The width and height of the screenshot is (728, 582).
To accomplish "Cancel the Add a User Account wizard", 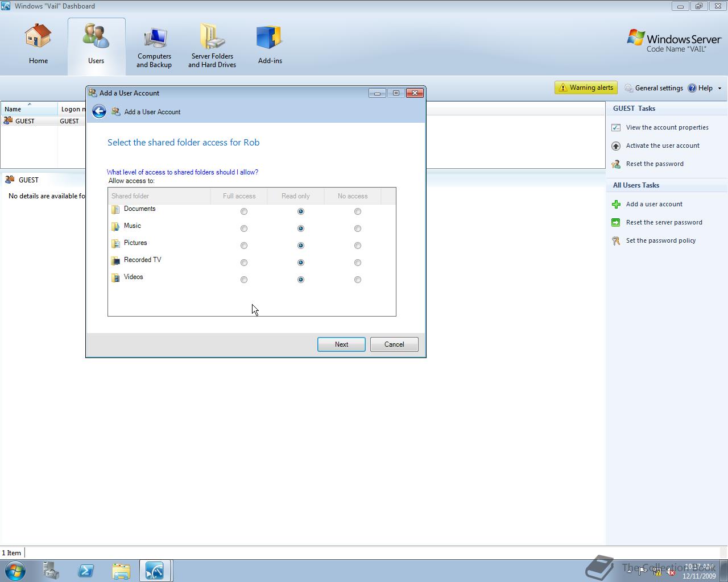I will [394, 344].
